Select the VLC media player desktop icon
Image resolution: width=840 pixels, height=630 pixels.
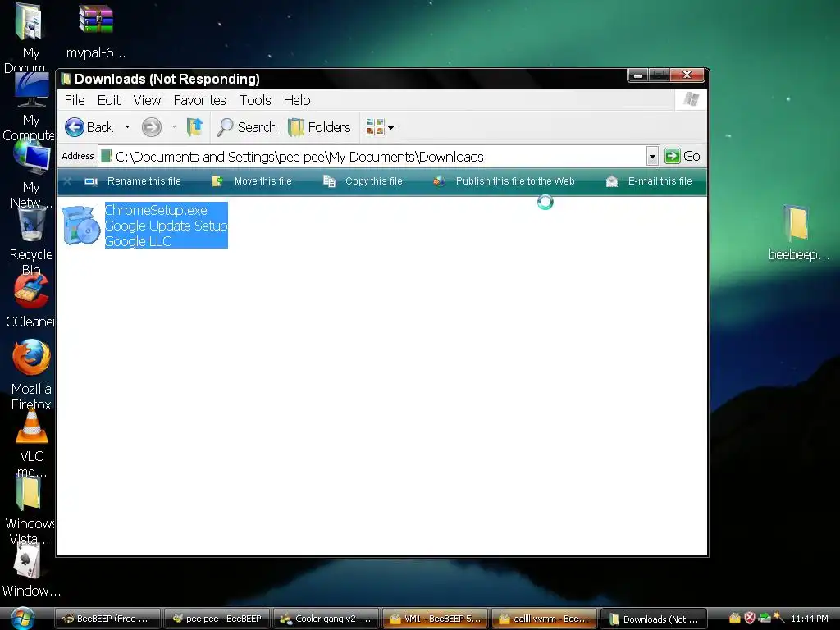pyautogui.click(x=32, y=427)
